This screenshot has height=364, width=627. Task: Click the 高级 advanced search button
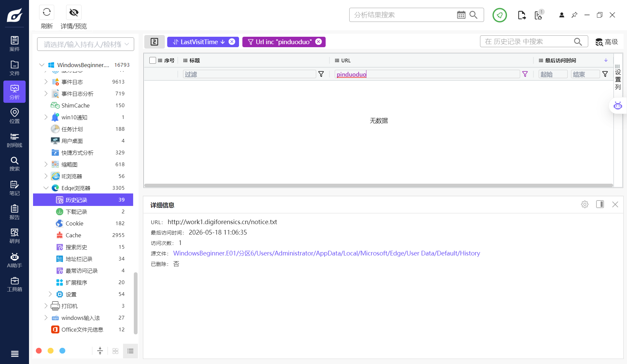(607, 42)
